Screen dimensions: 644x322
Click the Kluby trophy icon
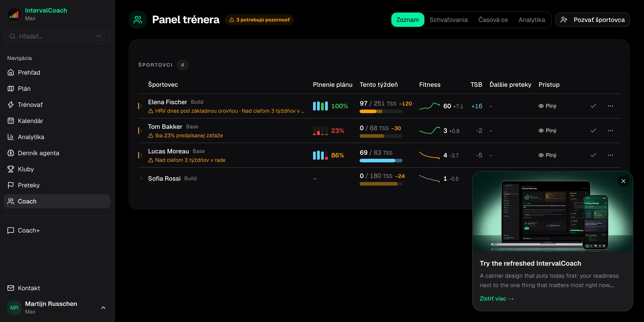coord(11,169)
